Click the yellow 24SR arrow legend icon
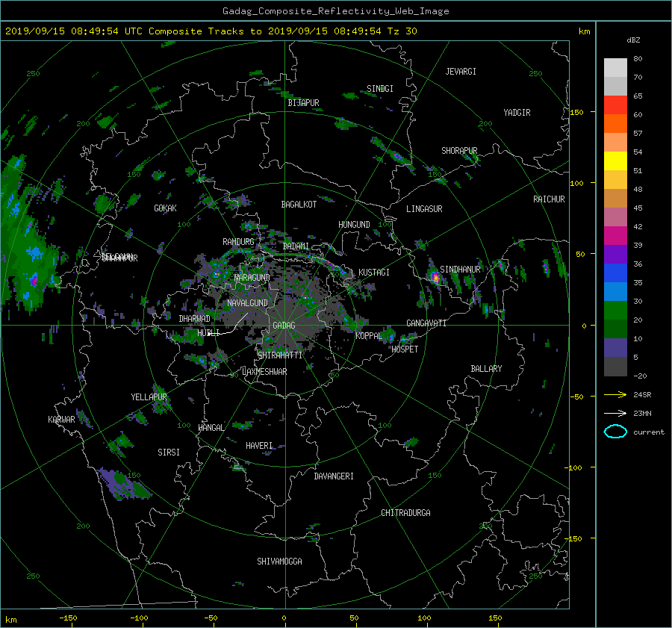Screen dimensions: 672x628 pyautogui.click(x=615, y=394)
